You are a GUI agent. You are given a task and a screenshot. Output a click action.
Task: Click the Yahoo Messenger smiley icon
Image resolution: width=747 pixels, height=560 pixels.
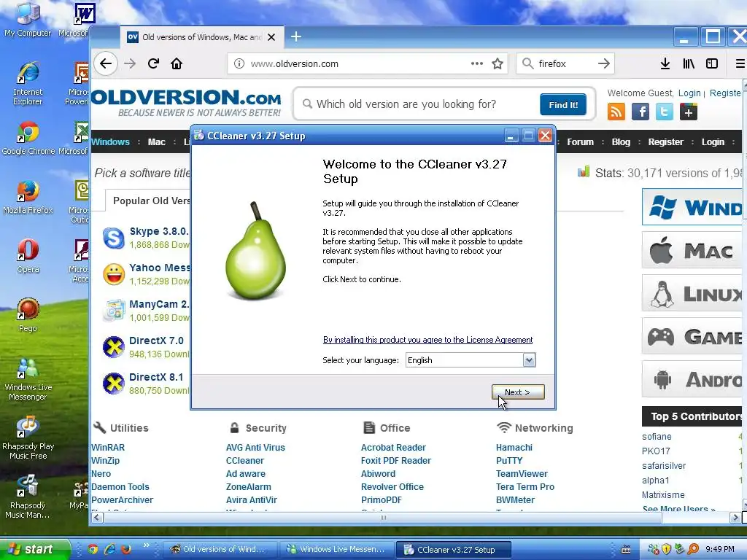tap(114, 274)
